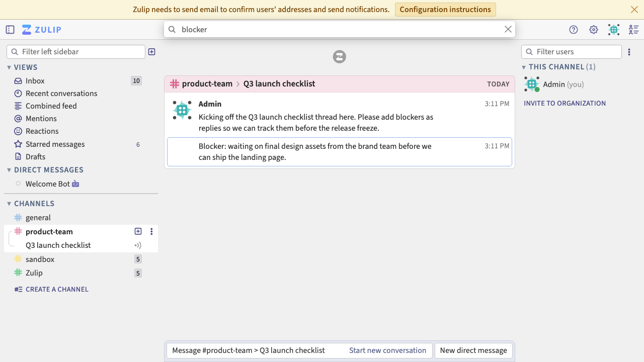Click the search box with blocker
This screenshot has height=362, width=644.
point(340,29)
